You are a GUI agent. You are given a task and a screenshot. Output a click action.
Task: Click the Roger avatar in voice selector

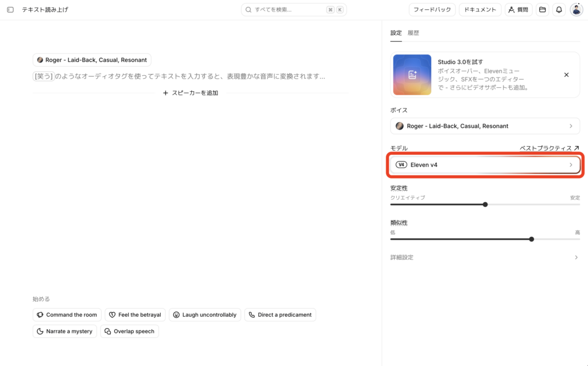coord(400,126)
